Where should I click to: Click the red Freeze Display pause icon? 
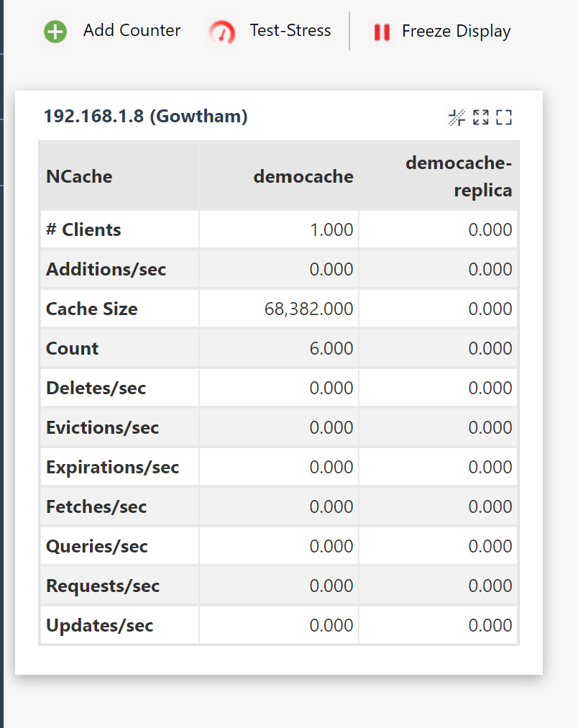(382, 32)
